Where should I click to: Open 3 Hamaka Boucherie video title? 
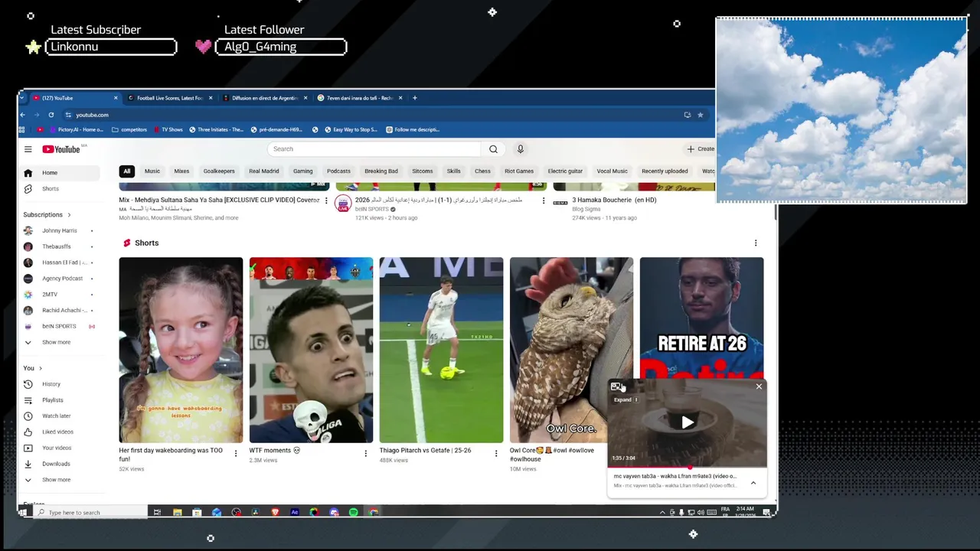[x=614, y=201]
